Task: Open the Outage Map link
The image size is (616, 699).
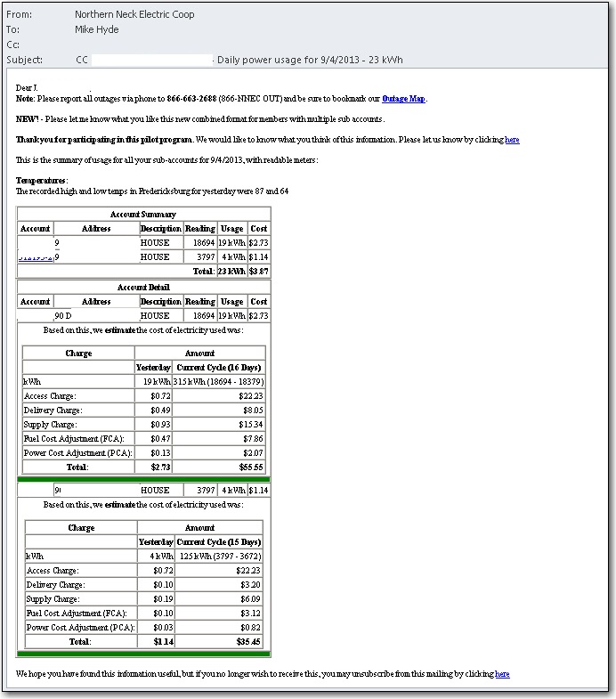Action: 403,99
